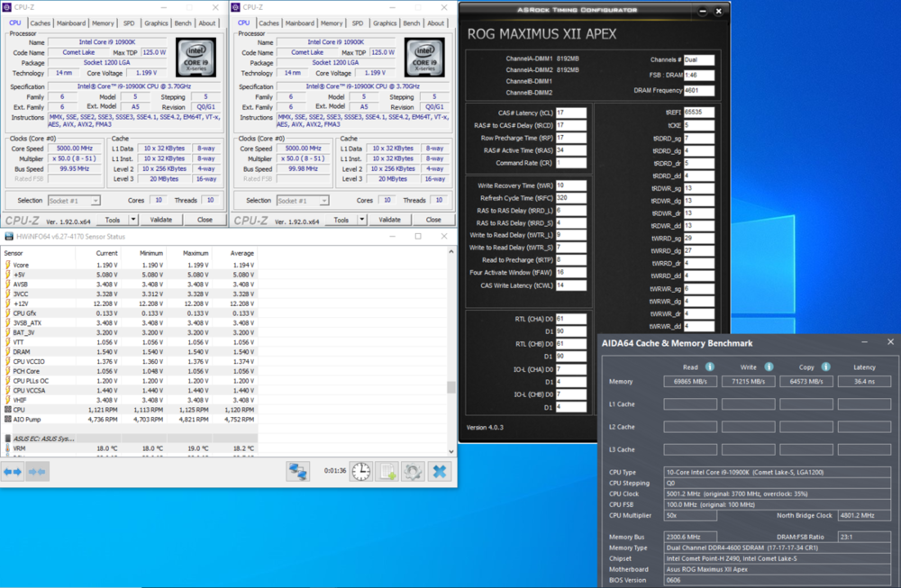Switch to Mainboard tab in left CPU-Z

(x=71, y=23)
